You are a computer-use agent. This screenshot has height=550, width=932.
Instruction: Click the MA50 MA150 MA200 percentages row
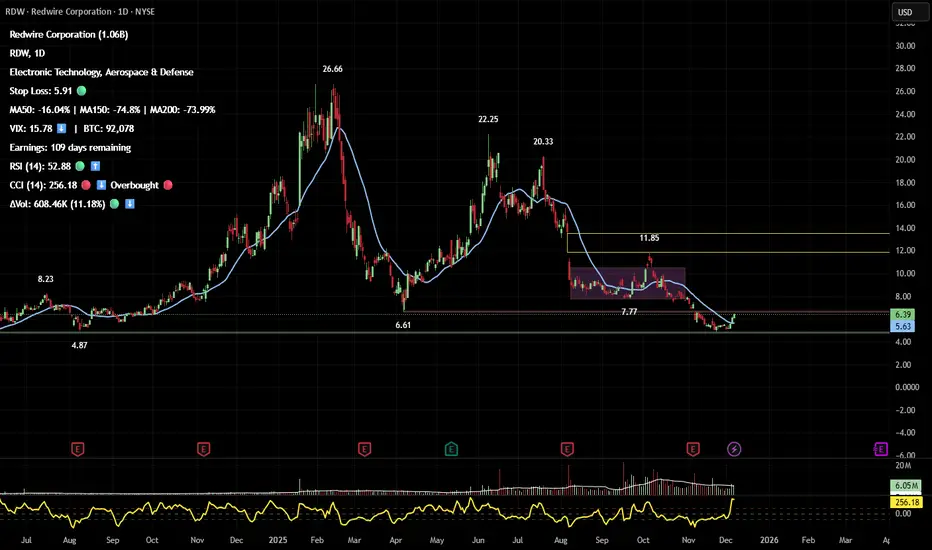coord(112,109)
